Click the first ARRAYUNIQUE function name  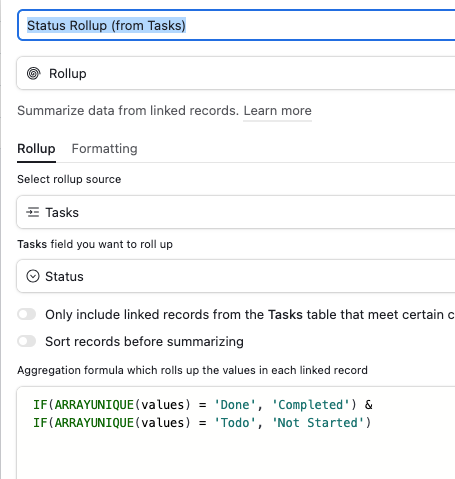tap(94, 405)
